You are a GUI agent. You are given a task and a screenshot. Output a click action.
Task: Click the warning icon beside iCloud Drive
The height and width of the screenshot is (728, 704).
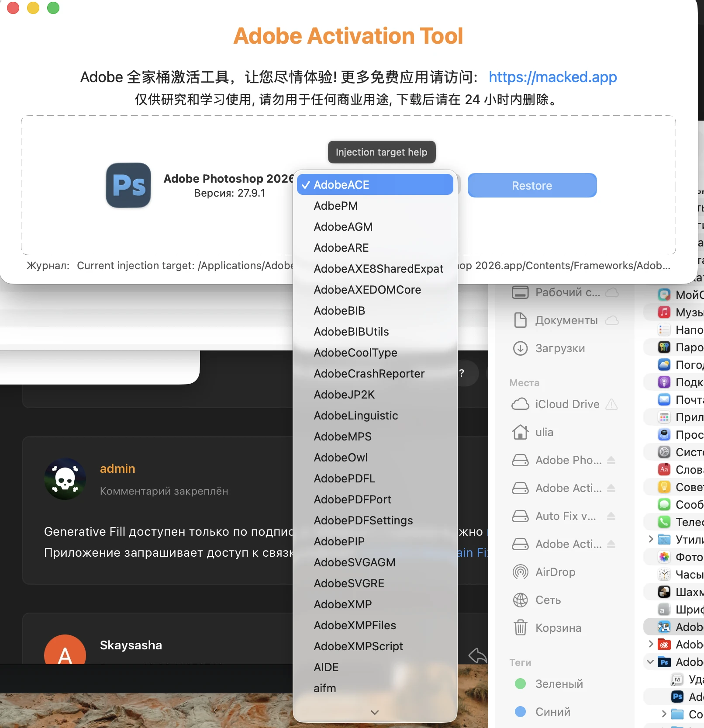click(612, 404)
